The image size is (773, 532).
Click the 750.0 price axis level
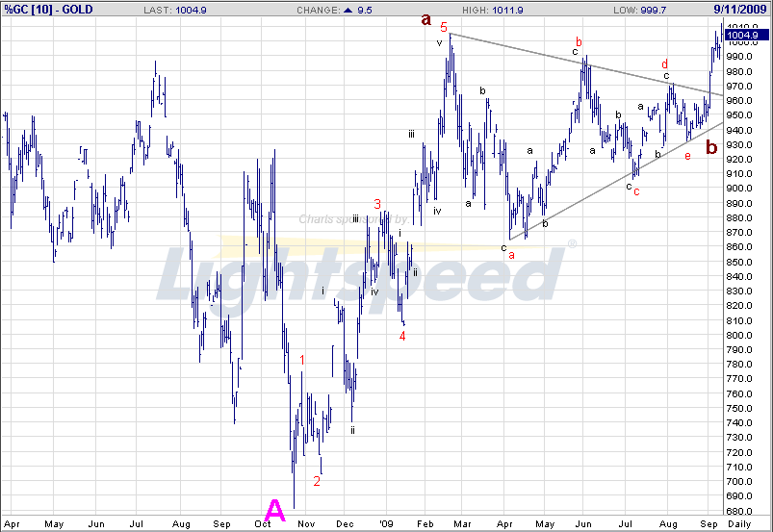tap(741, 408)
